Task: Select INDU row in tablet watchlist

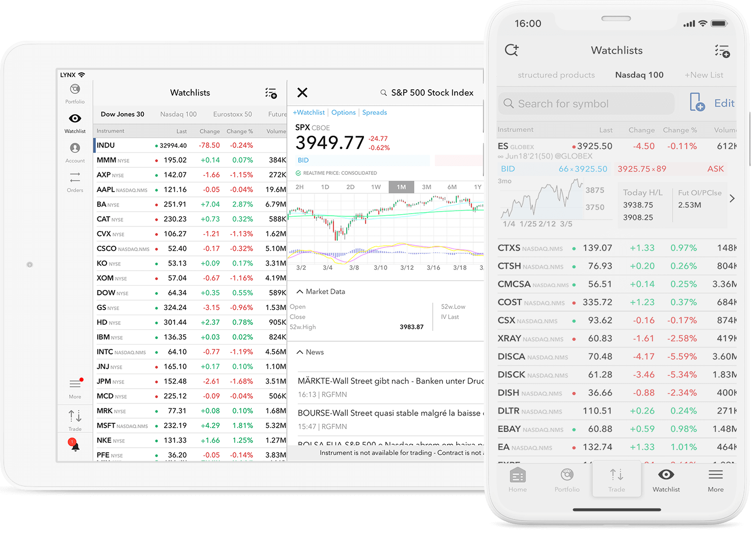Action: 190,145
